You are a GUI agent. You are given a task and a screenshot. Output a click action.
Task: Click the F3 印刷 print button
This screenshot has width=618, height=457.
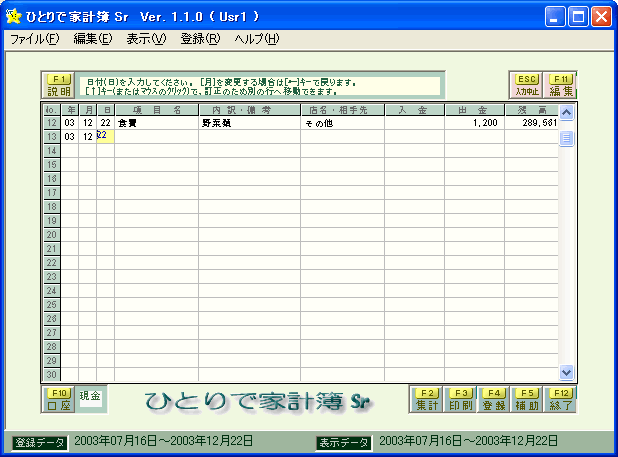(x=460, y=400)
